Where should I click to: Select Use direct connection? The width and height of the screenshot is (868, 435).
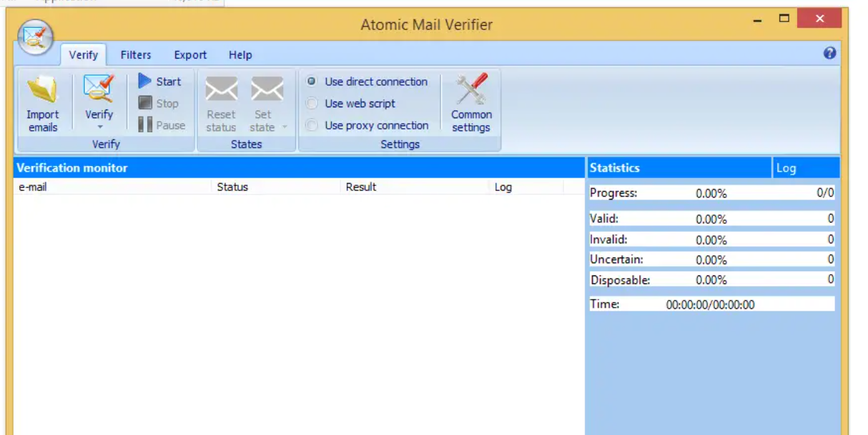pyautogui.click(x=312, y=82)
